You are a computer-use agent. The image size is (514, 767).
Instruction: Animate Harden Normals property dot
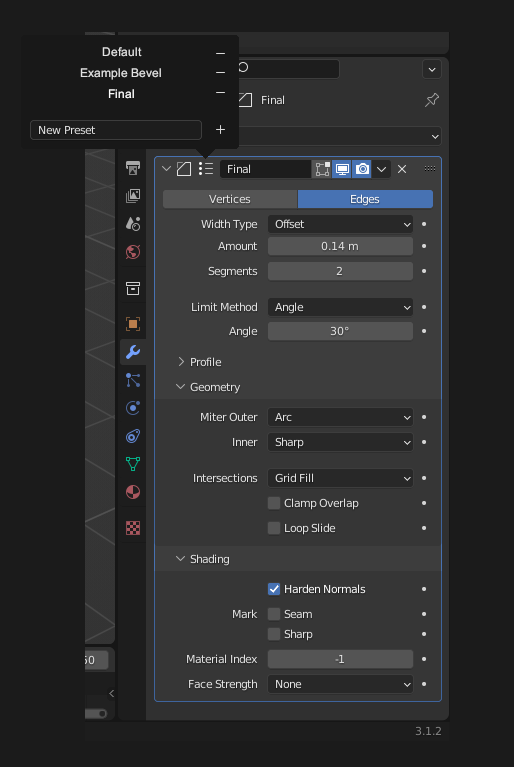pyautogui.click(x=424, y=589)
